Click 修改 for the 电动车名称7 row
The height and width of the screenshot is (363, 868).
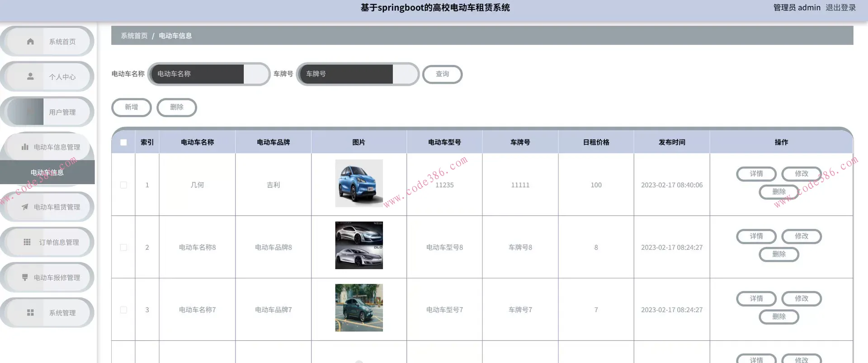(x=802, y=298)
